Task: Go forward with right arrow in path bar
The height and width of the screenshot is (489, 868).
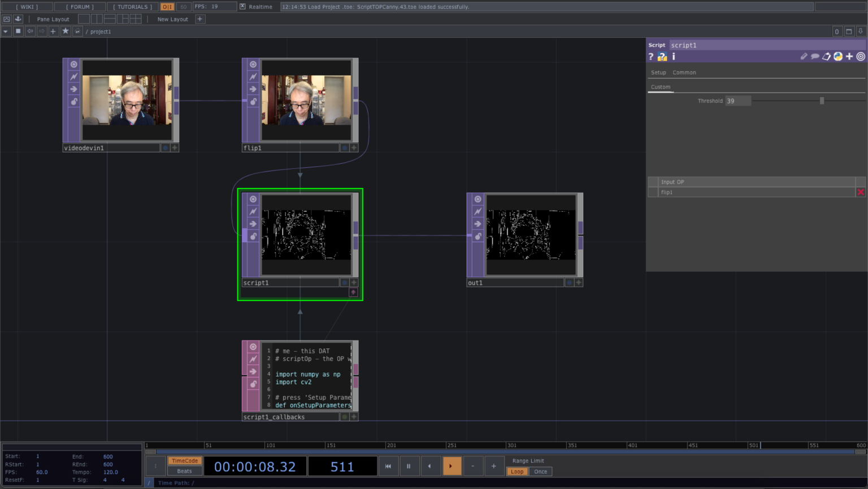Action: [42, 31]
